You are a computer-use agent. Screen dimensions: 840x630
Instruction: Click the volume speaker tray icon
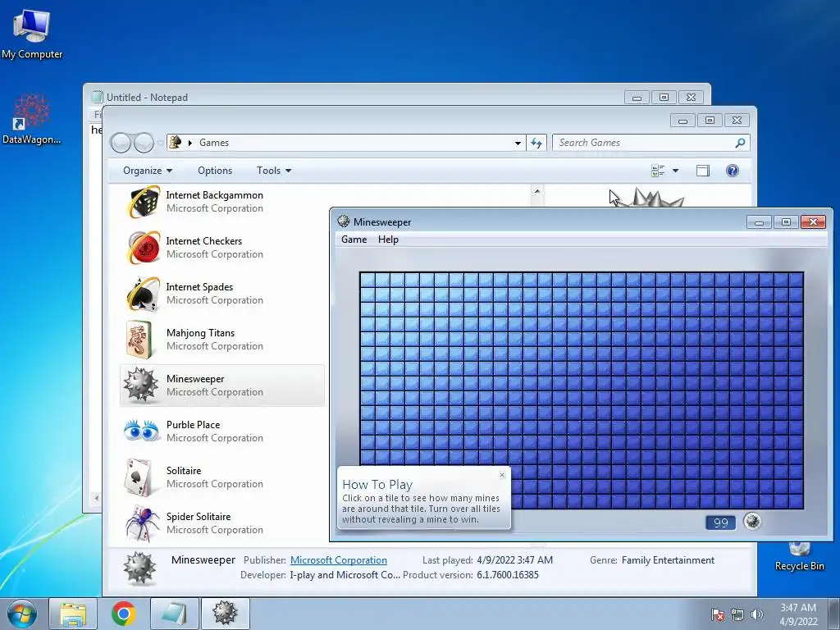point(757,614)
